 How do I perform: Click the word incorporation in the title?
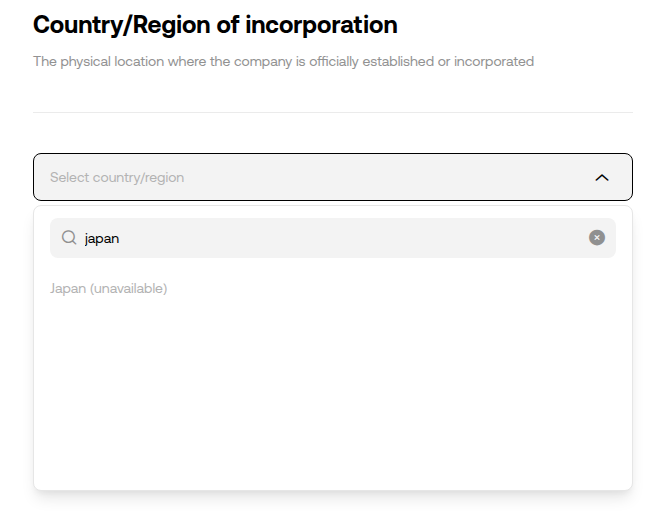tap(321, 25)
